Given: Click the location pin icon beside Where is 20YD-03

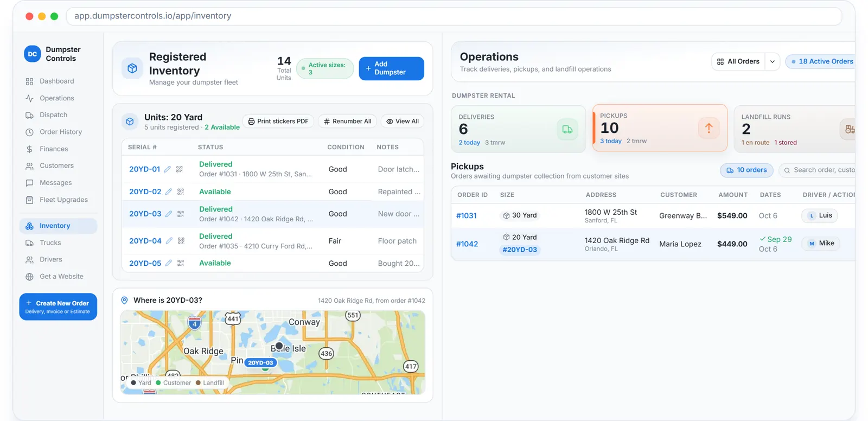Looking at the screenshot, I should 124,301.
